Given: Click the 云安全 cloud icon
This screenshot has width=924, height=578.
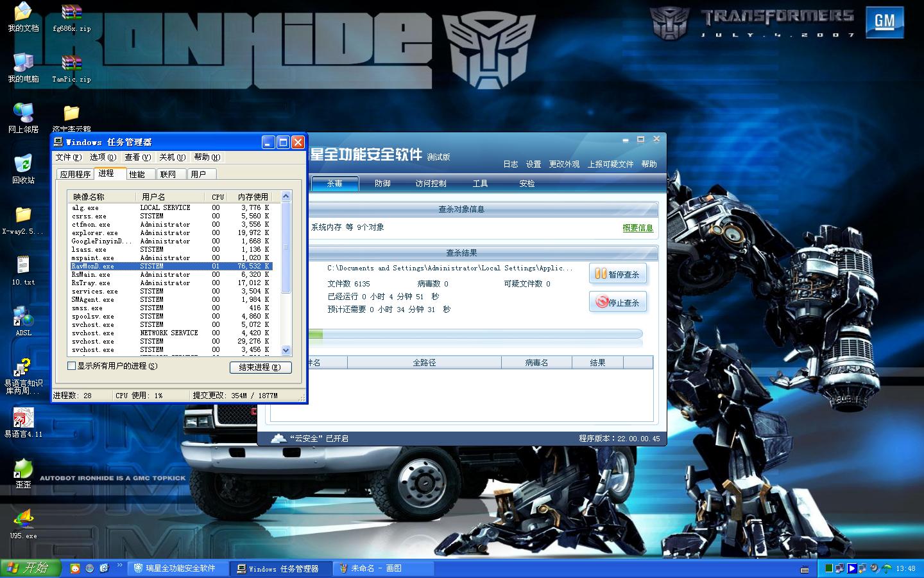Looking at the screenshot, I should click(x=278, y=439).
